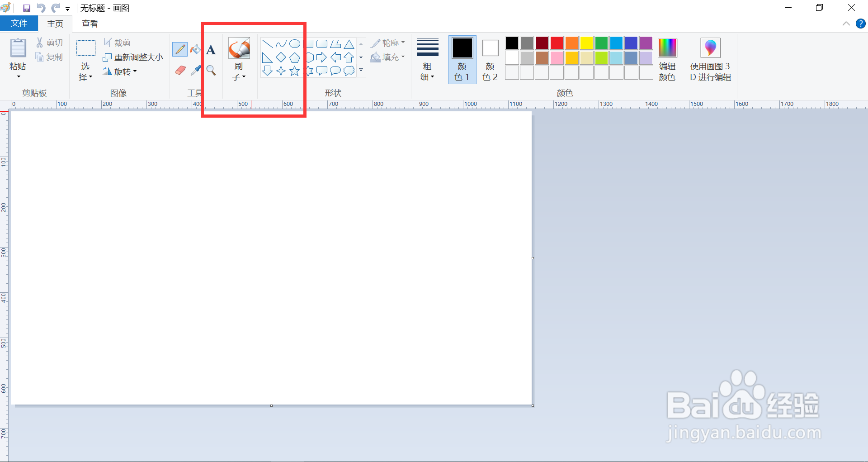This screenshot has width=868, height=462.
Task: Select the Text tool
Action: pos(211,50)
